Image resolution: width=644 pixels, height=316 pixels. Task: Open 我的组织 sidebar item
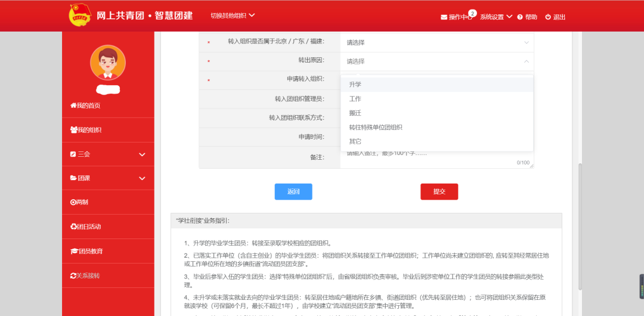pyautogui.click(x=86, y=130)
